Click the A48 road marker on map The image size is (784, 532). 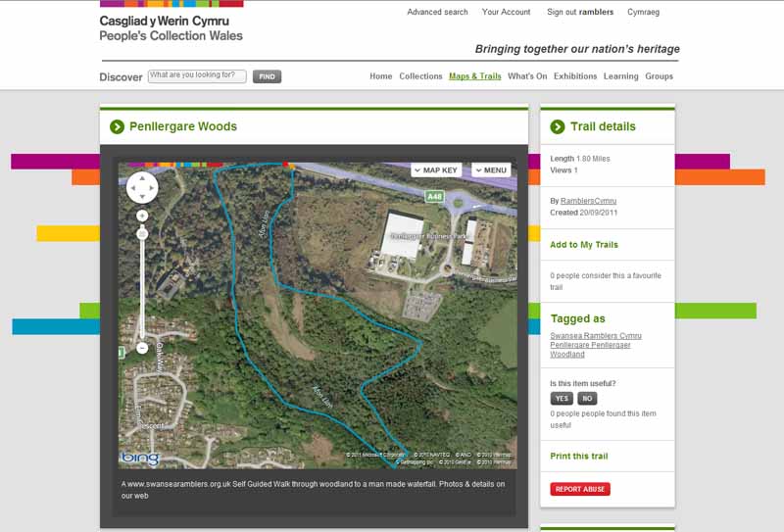433,197
